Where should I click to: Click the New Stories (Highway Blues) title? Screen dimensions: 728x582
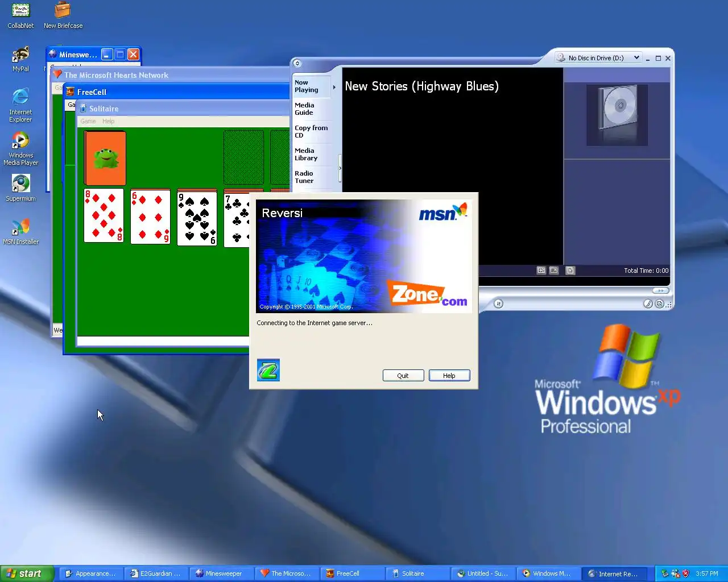coord(421,86)
